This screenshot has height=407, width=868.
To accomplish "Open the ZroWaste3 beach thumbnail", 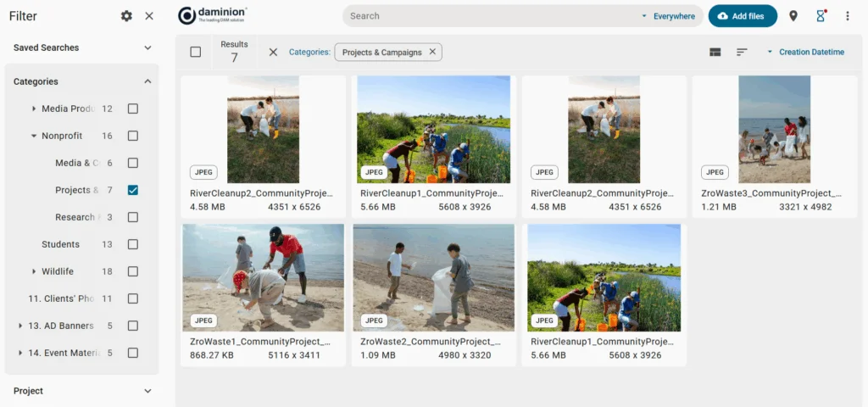I will pyautogui.click(x=775, y=130).
